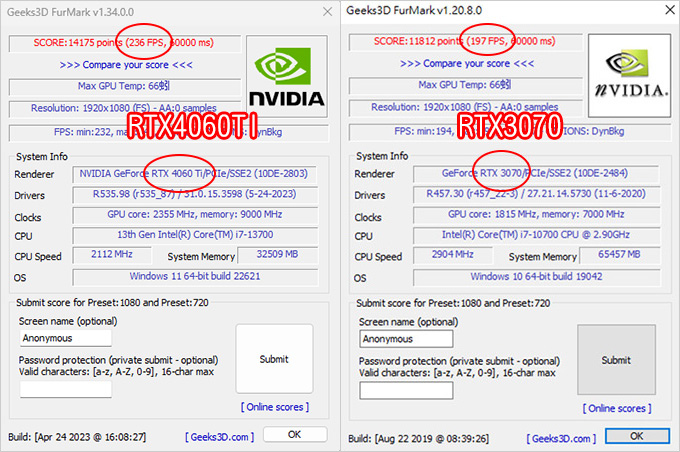Focus the Anonymous screen name field in v1.20.8.0 window

pos(406,339)
